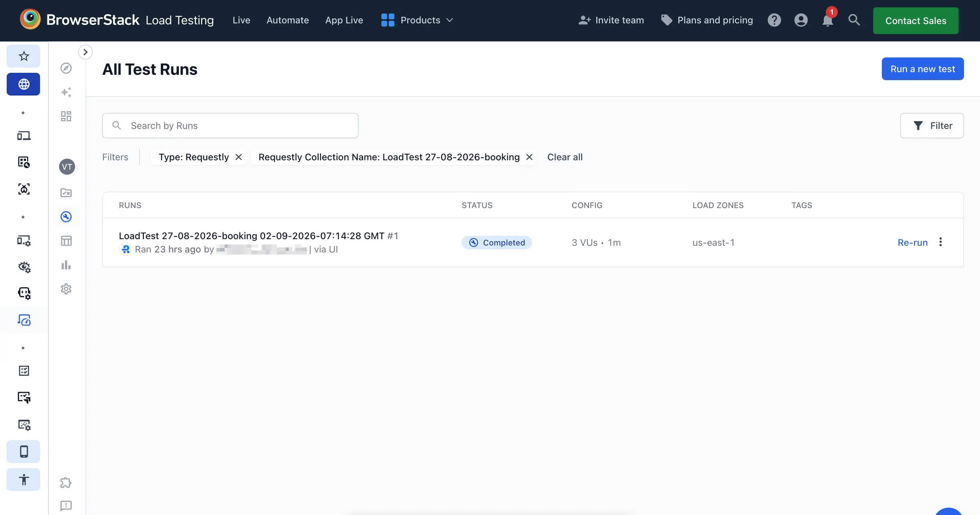The height and width of the screenshot is (515, 980).
Task: Open the compass explore icon in sidebar
Action: point(66,68)
